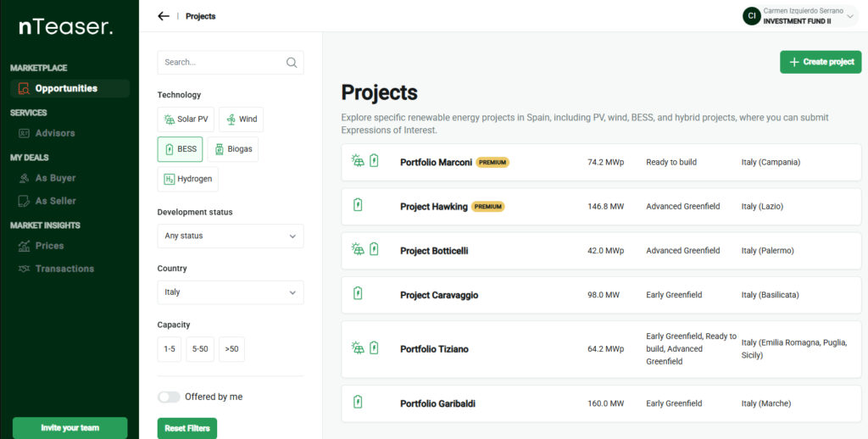Click into the Search input field
The width and height of the screenshot is (868, 439).
point(222,63)
